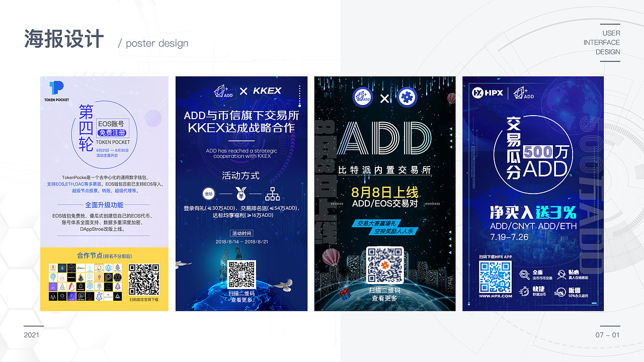The width and height of the screenshot is (644, 362).
Task: Click the black QR code on yellow band
Action: pyautogui.click(x=144, y=280)
